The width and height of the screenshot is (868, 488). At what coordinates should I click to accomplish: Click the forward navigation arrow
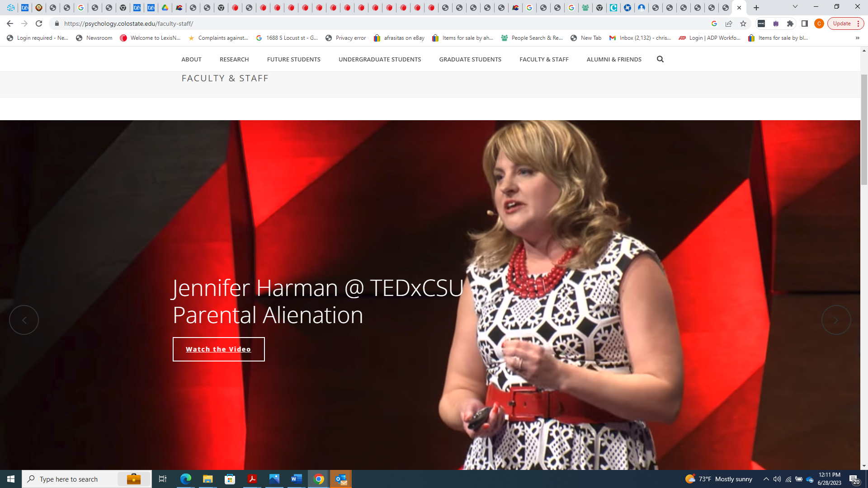[24, 23]
